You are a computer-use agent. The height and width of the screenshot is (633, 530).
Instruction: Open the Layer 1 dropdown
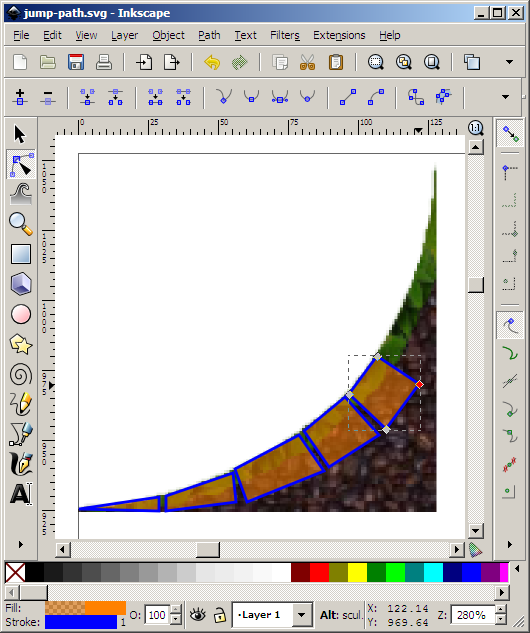[x=272, y=615]
